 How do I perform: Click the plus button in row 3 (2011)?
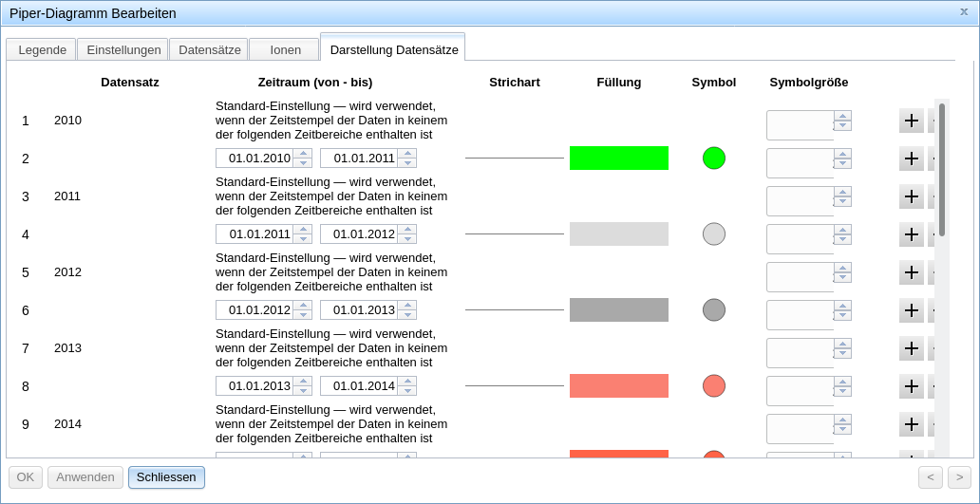[x=911, y=196]
